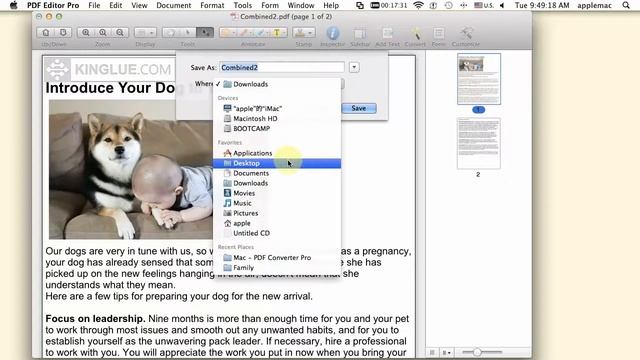Open the Display mode dropdown
This screenshot has height=360, width=640.
click(145, 33)
